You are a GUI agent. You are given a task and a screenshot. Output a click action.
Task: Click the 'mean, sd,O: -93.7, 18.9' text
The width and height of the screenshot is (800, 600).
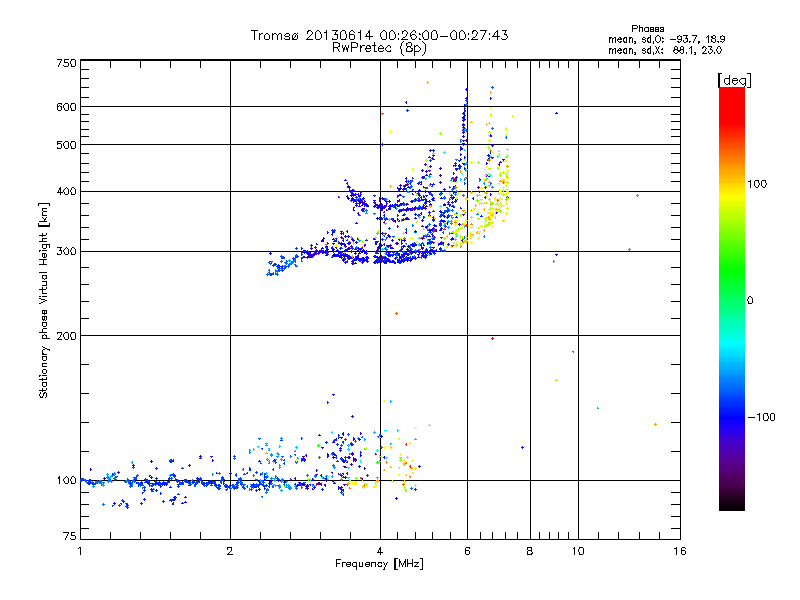(666, 39)
